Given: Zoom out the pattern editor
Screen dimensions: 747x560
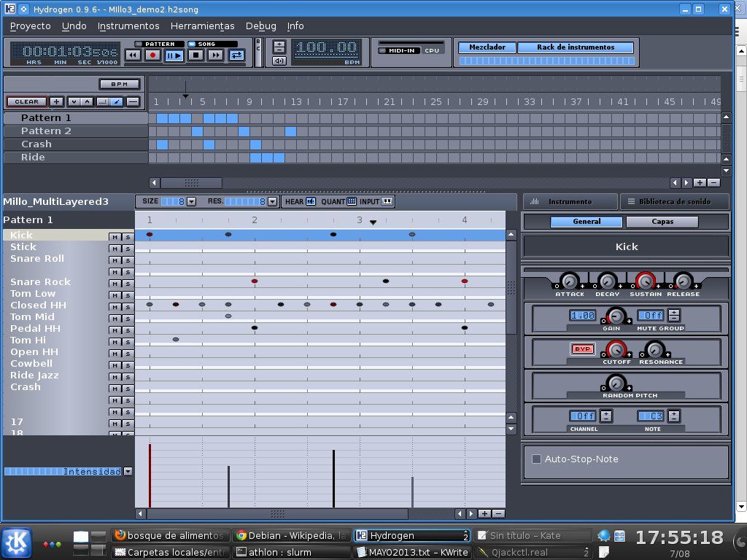Looking at the screenshot, I should tap(498, 513).
